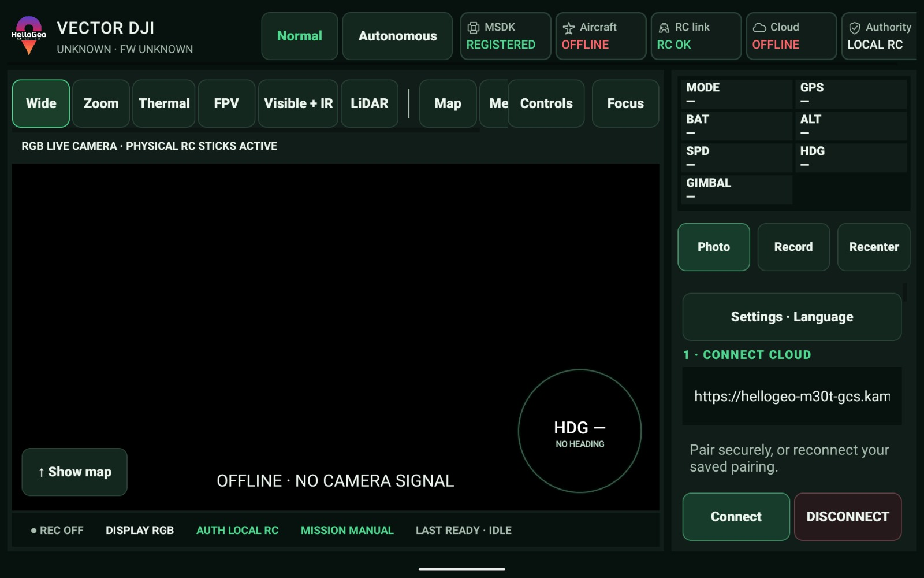Click the Android home gesture bar
Viewport: 924px width, 578px height.
462,569
